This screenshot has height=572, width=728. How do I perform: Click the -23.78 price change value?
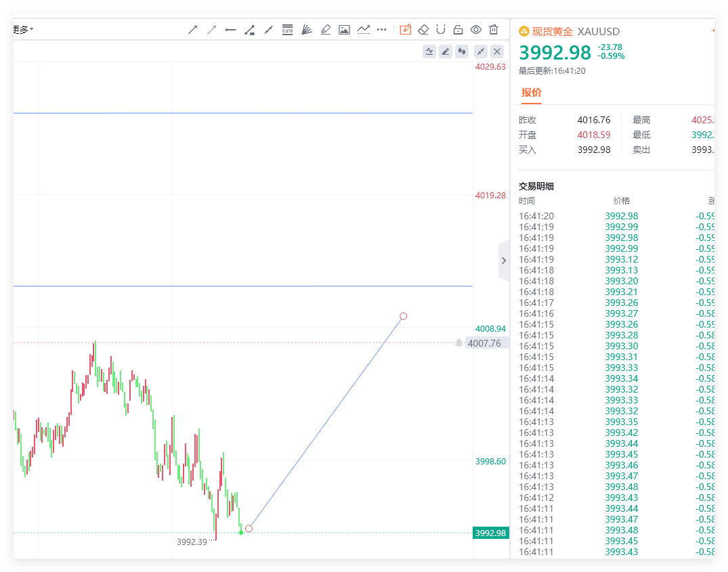(609, 47)
